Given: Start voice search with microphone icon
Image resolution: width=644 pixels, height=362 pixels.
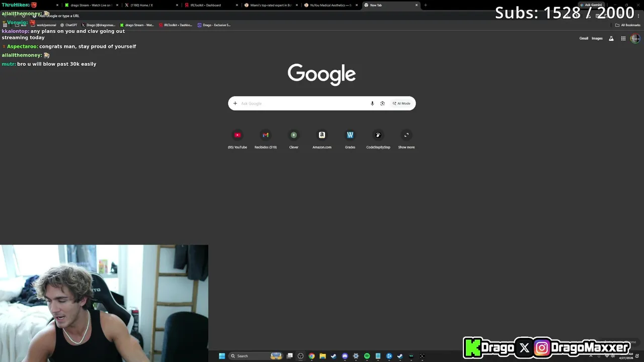Looking at the screenshot, I should tap(372, 104).
